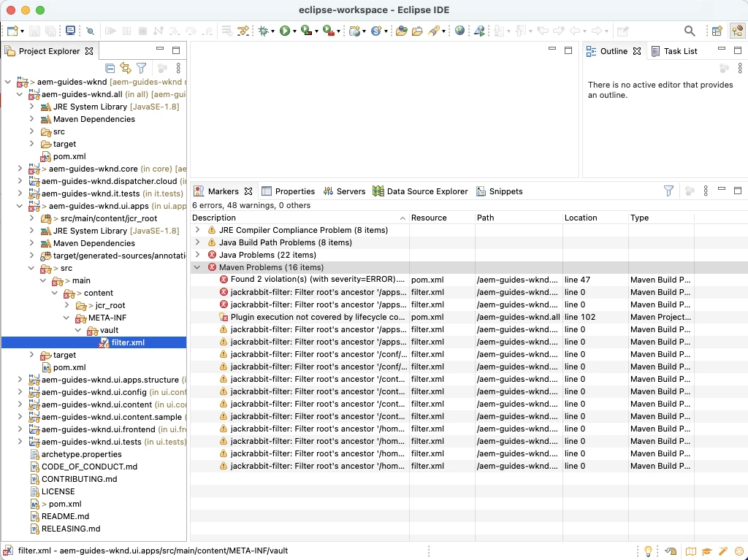The width and height of the screenshot is (748, 560).
Task: Open the dropdown arrow next to the Debug bug
Action: pyautogui.click(x=272, y=31)
